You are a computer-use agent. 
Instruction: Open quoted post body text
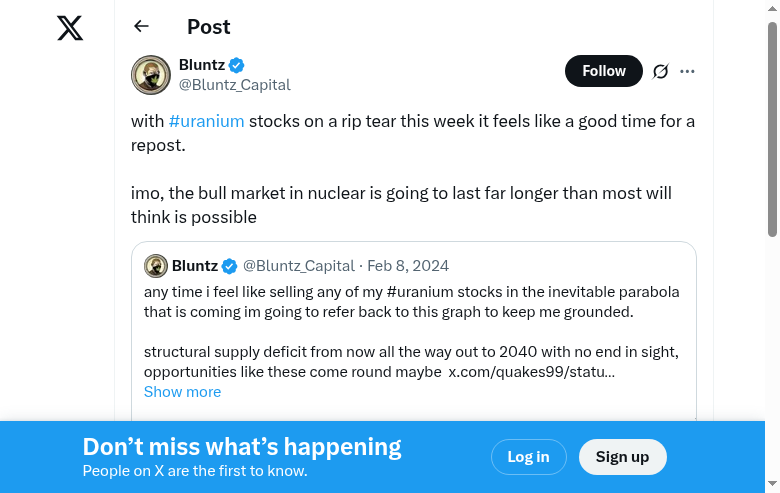point(410,302)
